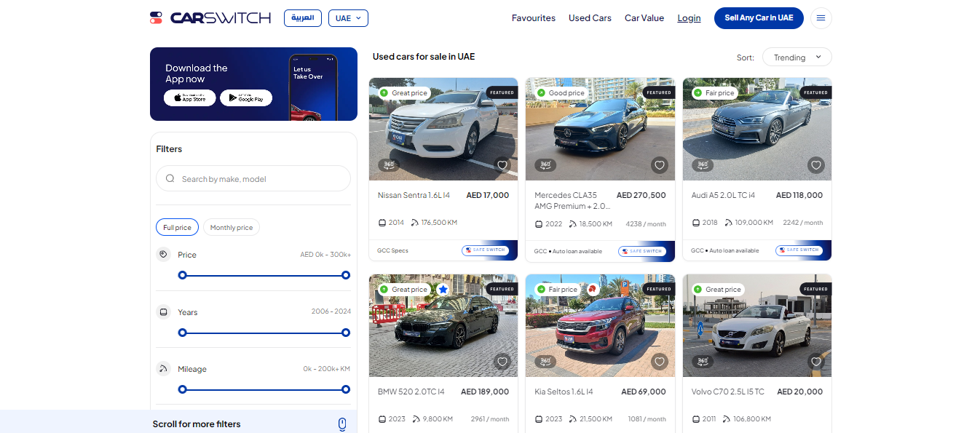The width and height of the screenshot is (980, 433).
Task: Click the Sell Any Car in UAE button
Action: tap(759, 18)
